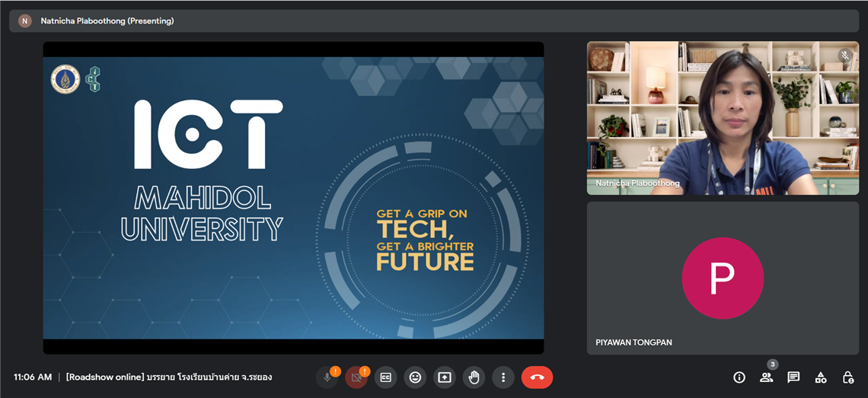The height and width of the screenshot is (398, 868).
Task: Click the green ICT faculty logo
Action: pyautogui.click(x=94, y=79)
